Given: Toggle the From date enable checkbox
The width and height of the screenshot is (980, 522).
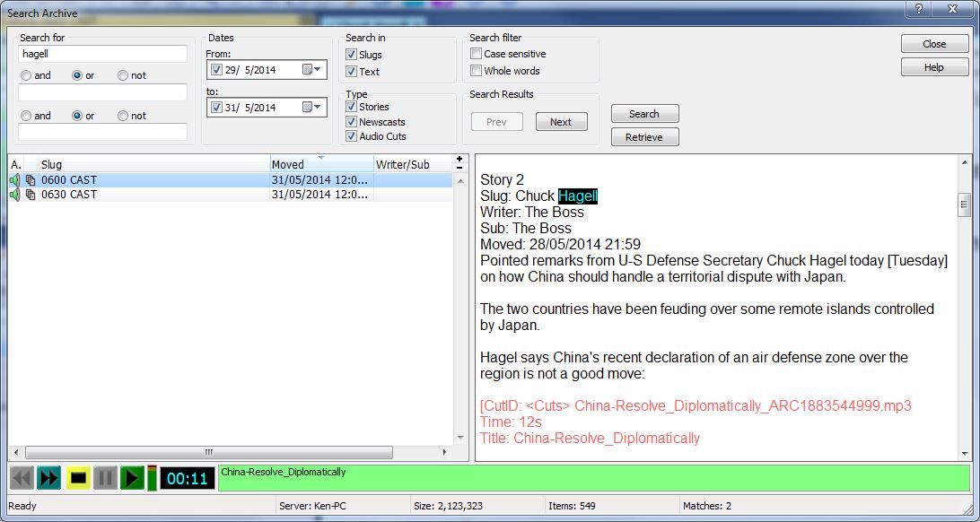Looking at the screenshot, I should [x=216, y=70].
